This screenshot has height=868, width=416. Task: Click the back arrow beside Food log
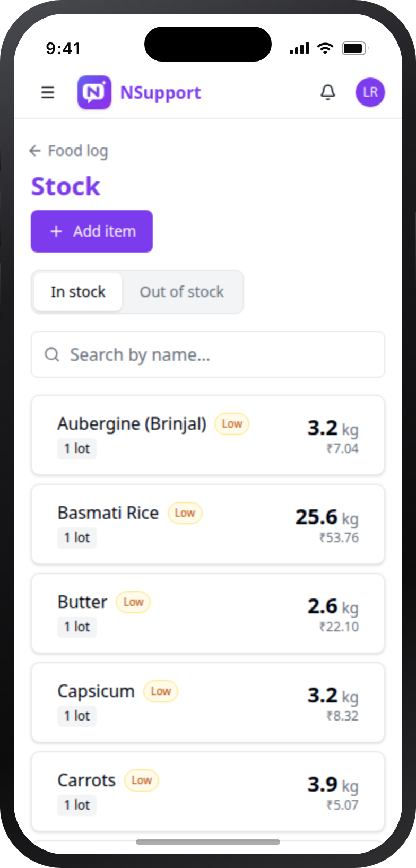click(x=35, y=151)
